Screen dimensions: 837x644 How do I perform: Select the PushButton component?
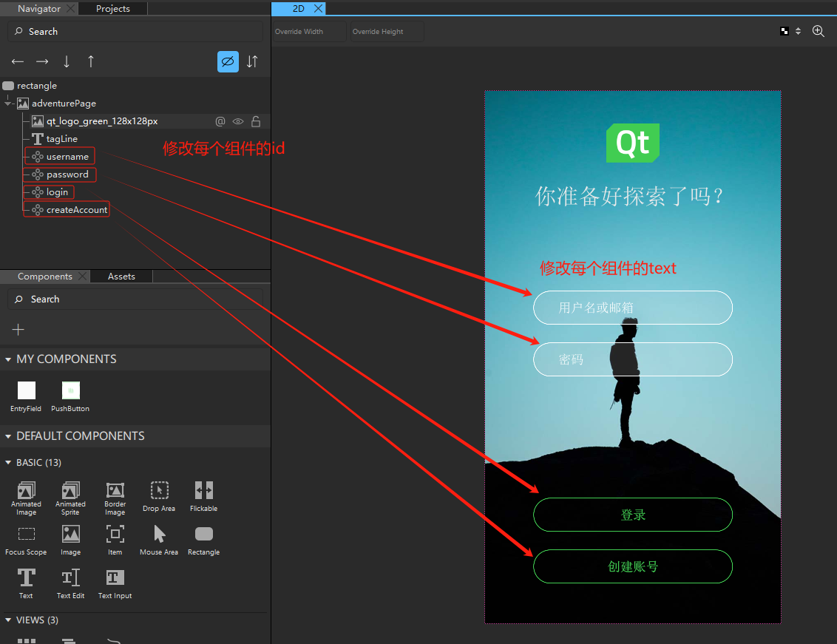pyautogui.click(x=70, y=396)
